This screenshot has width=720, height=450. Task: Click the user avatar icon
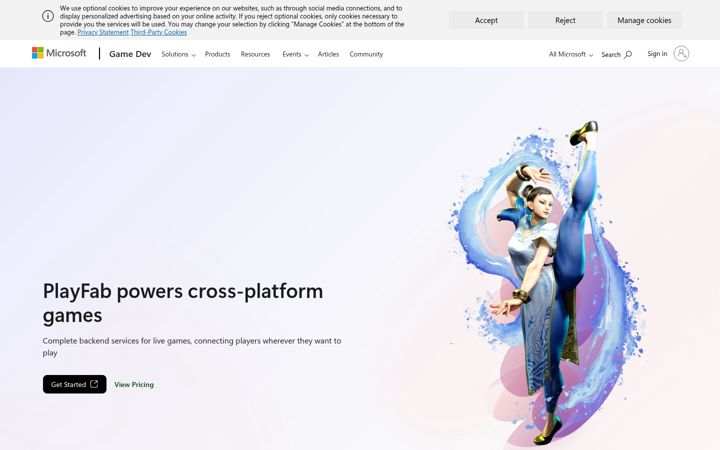point(681,54)
